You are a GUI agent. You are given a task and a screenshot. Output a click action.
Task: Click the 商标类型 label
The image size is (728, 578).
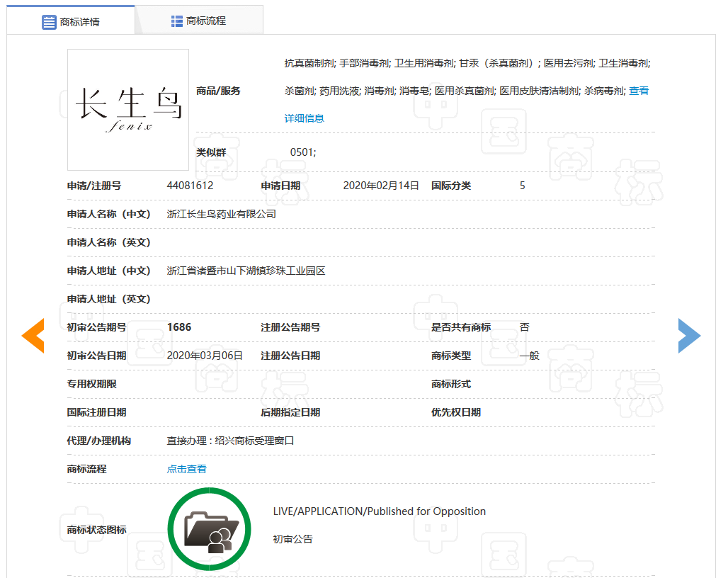pos(451,356)
